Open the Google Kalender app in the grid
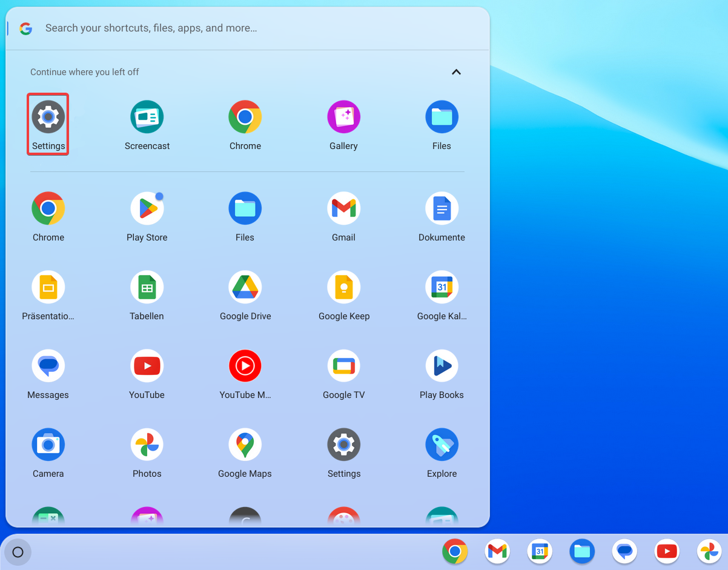Viewport: 728px width, 570px height. 442,296
